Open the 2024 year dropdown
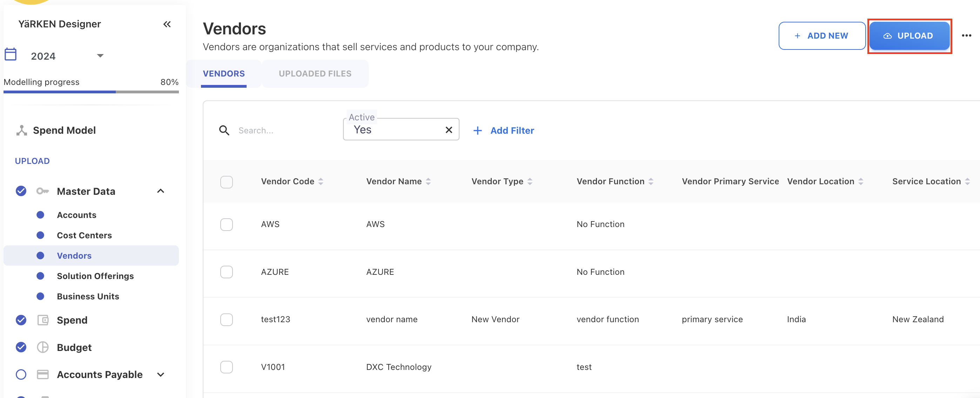Image resolution: width=980 pixels, height=398 pixels. coord(100,56)
